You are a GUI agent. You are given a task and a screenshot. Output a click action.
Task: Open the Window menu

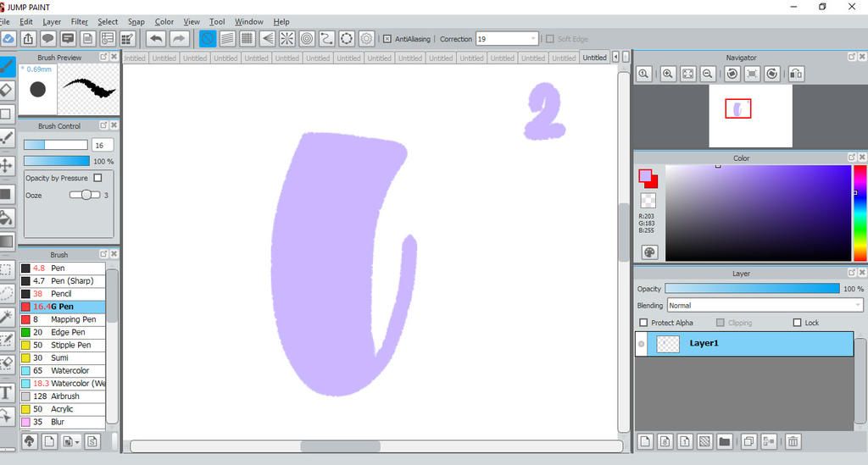tap(248, 21)
